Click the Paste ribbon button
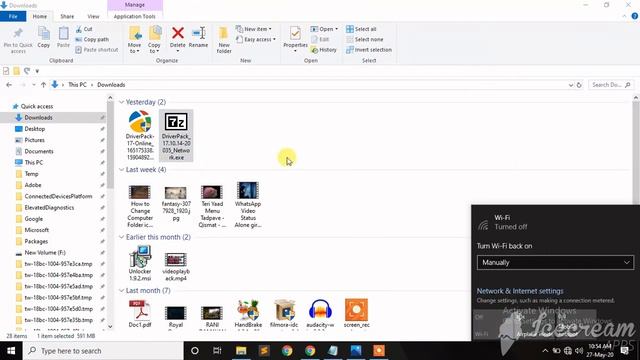 click(63, 38)
